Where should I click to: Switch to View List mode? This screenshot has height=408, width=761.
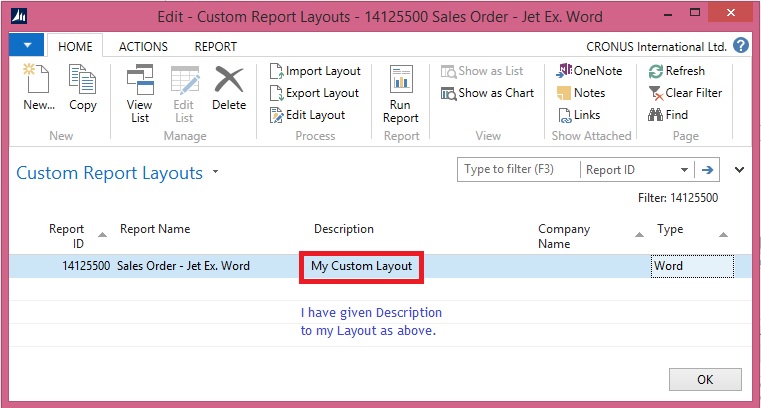click(140, 94)
